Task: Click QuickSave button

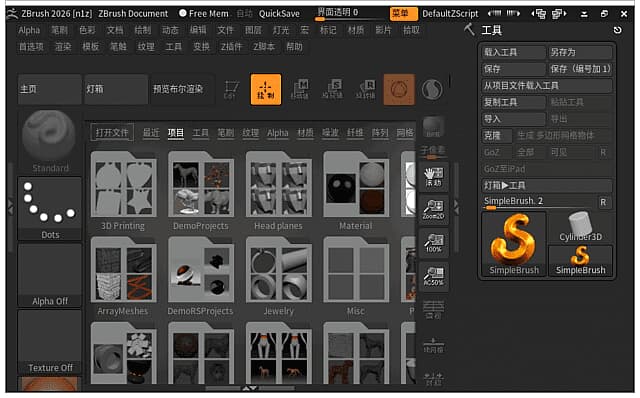Action: (279, 14)
